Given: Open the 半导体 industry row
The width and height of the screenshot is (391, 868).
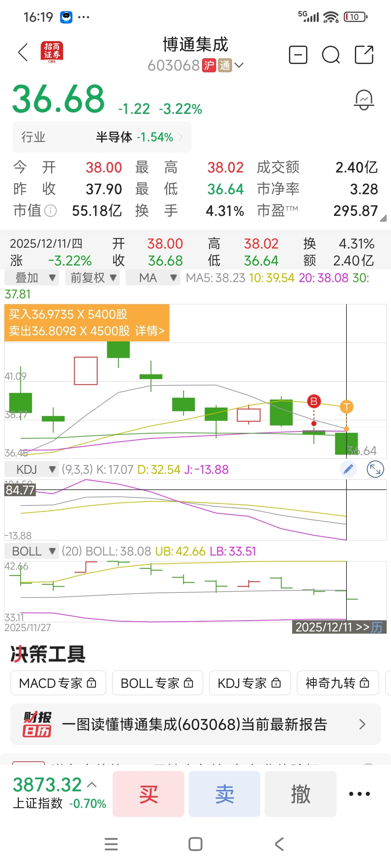Looking at the screenshot, I should pyautogui.click(x=102, y=137).
